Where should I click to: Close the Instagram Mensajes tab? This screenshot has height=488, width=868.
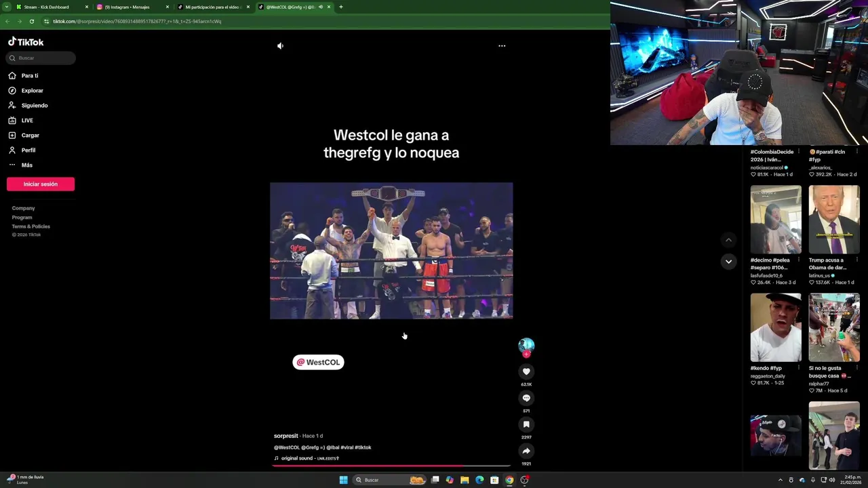(x=167, y=7)
